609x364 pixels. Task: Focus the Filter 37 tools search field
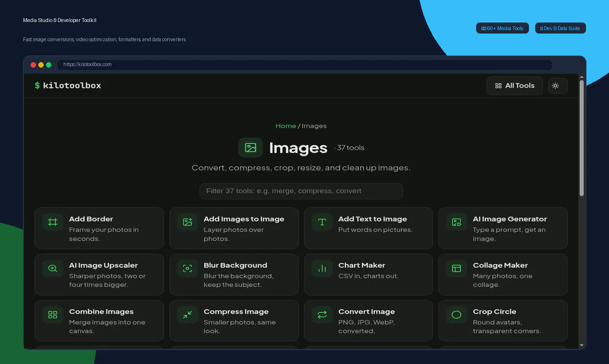pyautogui.click(x=301, y=191)
